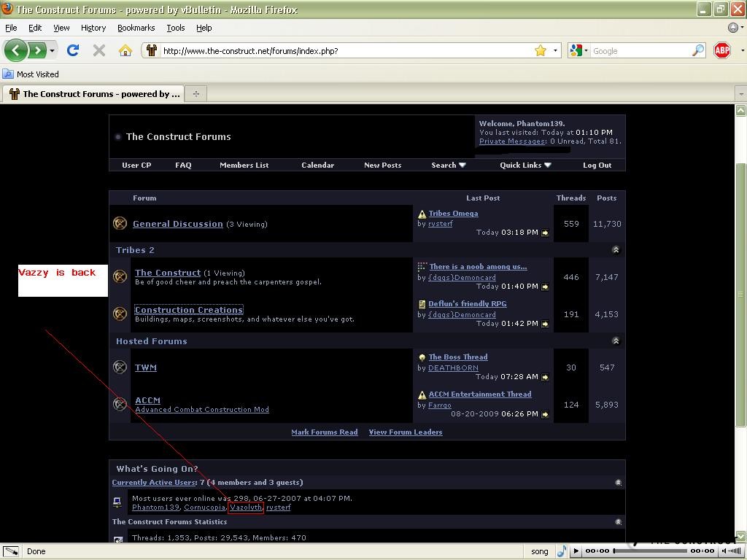Click the Forward navigation arrow
Image resolution: width=747 pixels, height=560 pixels.
(x=36, y=50)
